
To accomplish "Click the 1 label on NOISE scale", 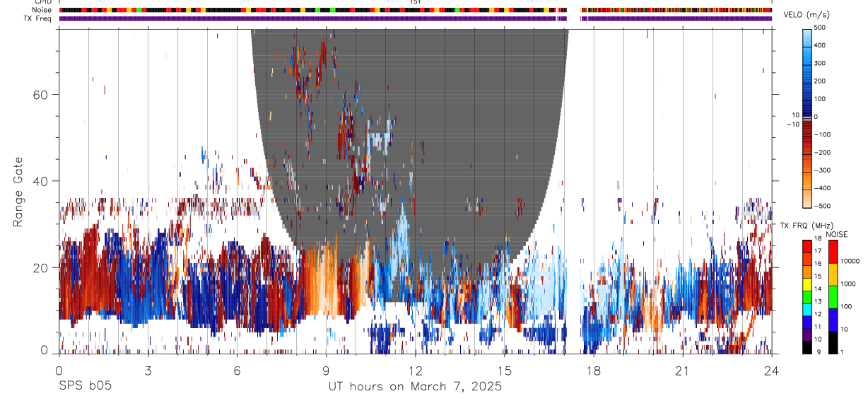I will coord(842,351).
